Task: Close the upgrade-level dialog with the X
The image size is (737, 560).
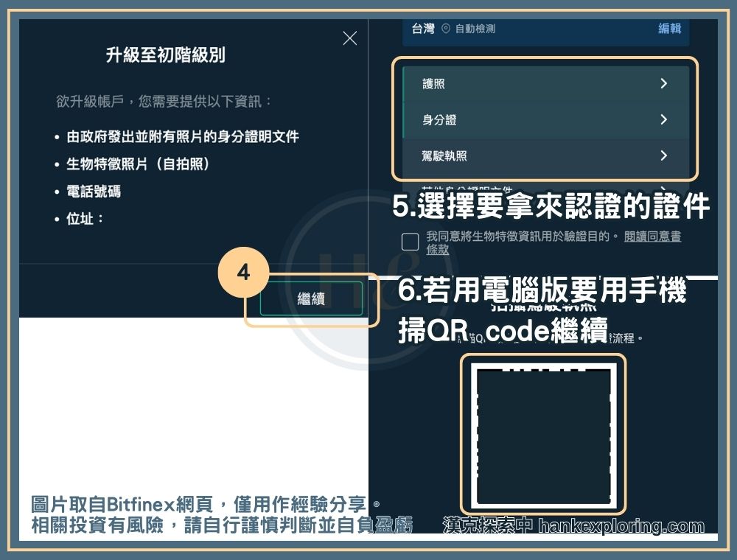Action: point(349,38)
